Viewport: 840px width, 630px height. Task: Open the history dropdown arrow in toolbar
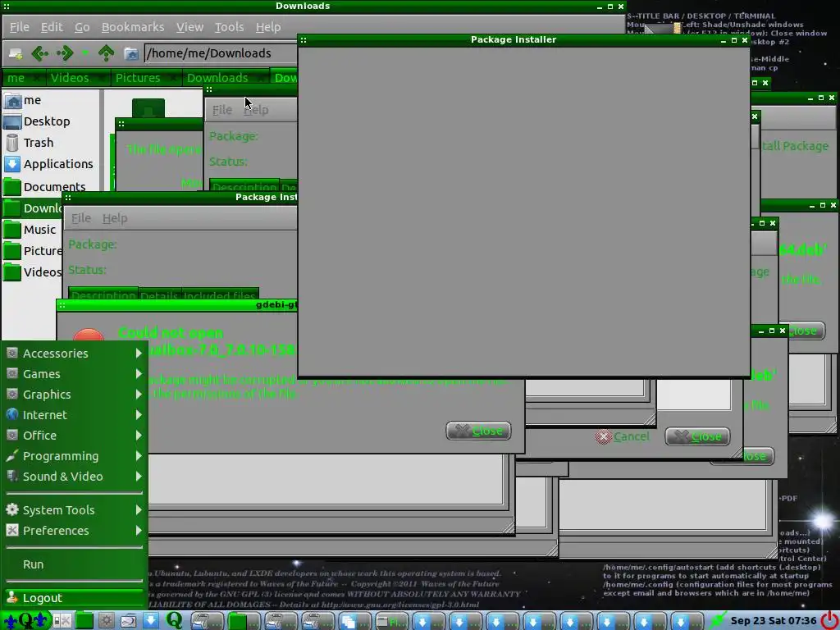click(85, 52)
